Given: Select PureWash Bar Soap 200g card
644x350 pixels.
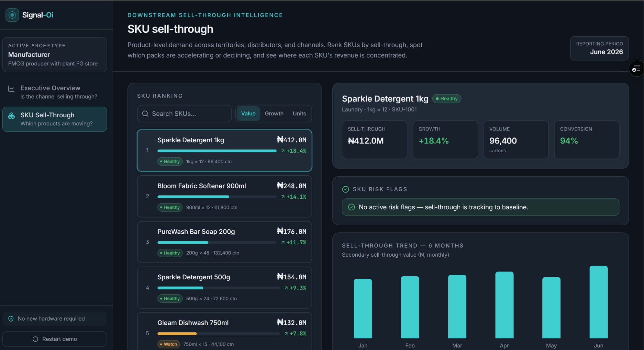Looking at the screenshot, I should click(x=225, y=242).
